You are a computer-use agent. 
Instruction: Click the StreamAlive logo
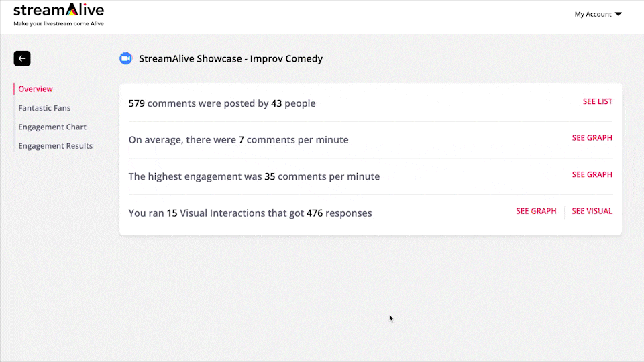(x=58, y=11)
